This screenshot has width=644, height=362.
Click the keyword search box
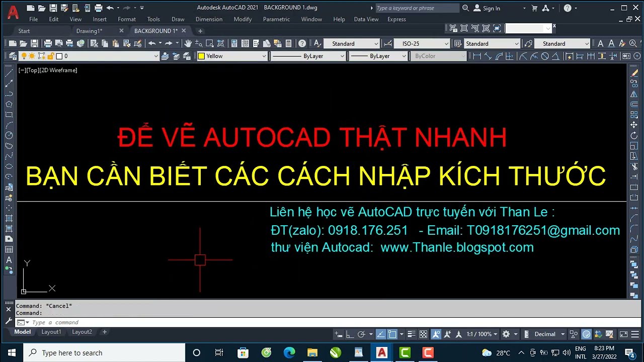417,8
